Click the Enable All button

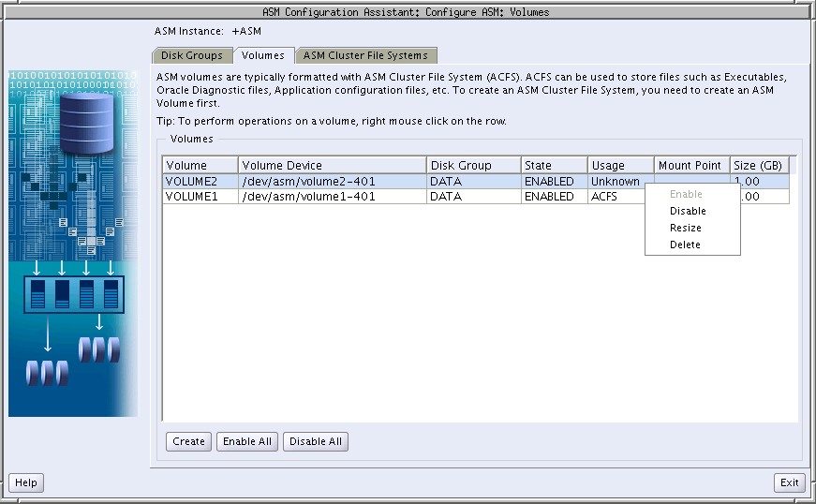click(x=247, y=441)
